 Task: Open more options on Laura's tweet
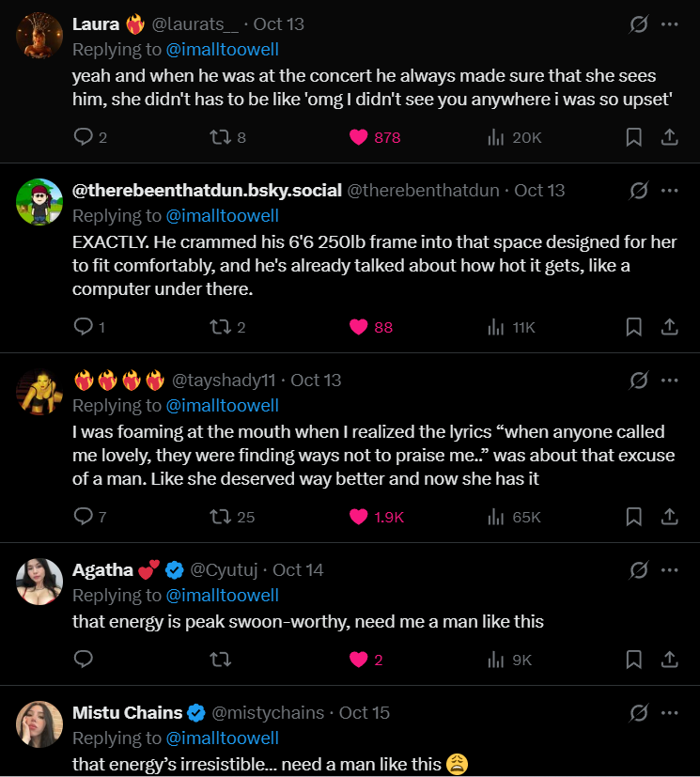click(670, 24)
